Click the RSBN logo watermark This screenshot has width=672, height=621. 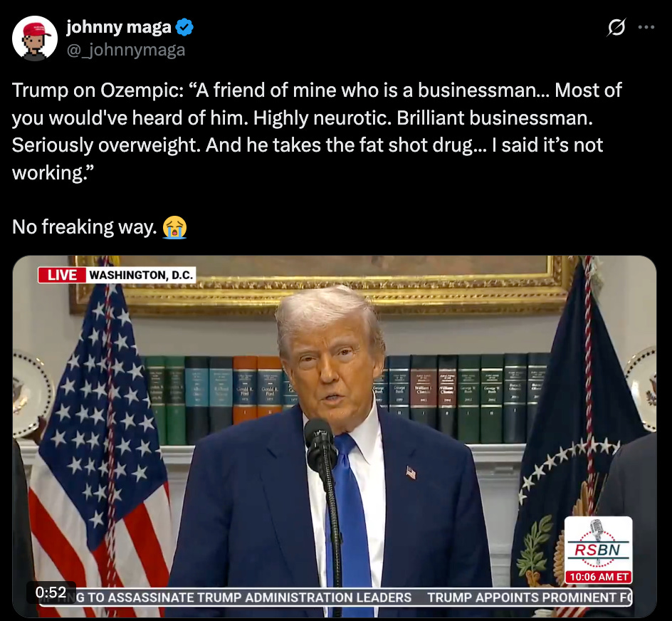coord(598,543)
